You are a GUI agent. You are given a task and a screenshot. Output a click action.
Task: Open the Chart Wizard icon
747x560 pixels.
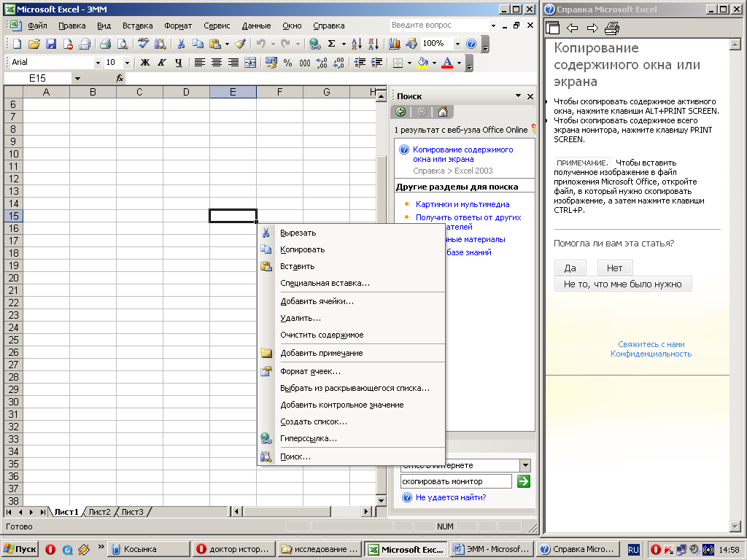click(395, 44)
